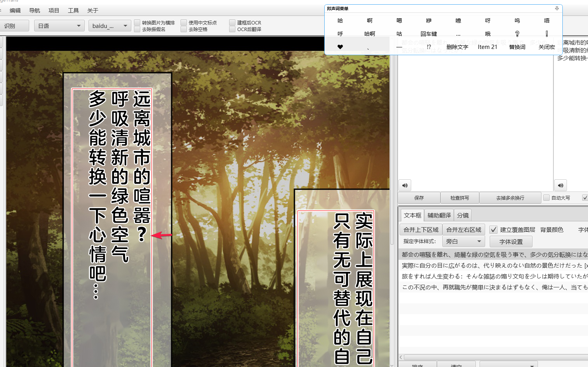Open the 关于 menu
Screen dimensions: 588x367
(x=93, y=10)
